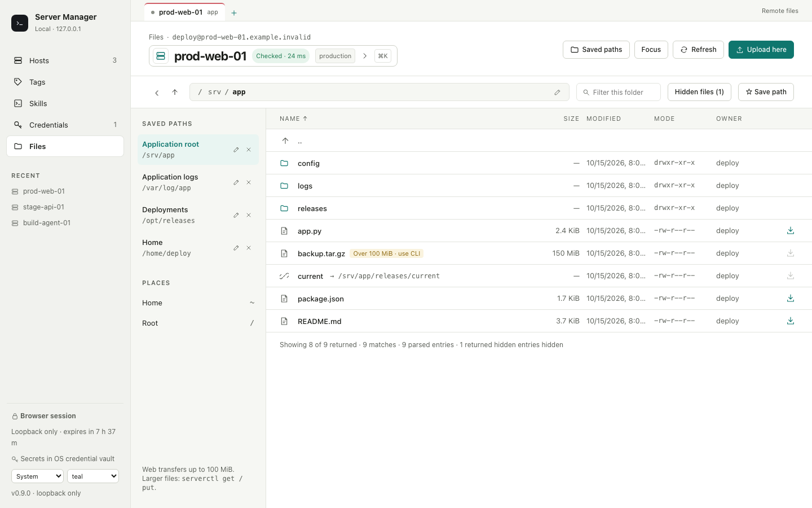Open the releases folder row
This screenshot has height=508, width=812.
539,208
